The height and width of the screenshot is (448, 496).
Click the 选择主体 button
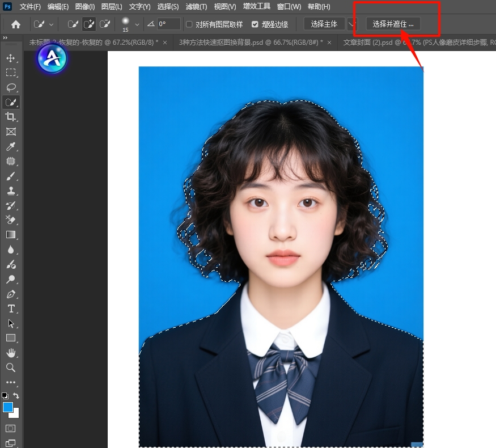324,24
